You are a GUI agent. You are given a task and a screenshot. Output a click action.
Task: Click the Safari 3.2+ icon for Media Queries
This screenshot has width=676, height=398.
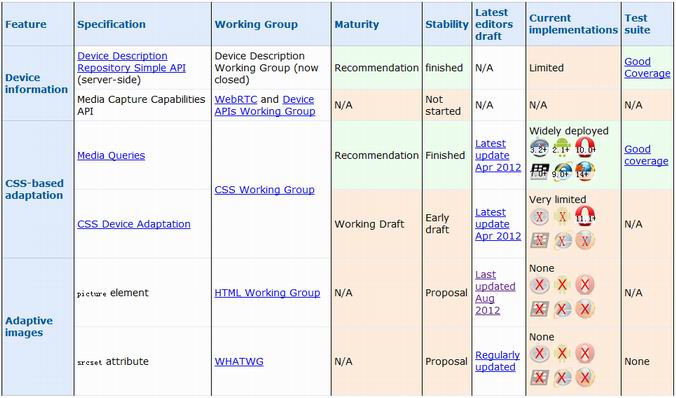coord(539,148)
